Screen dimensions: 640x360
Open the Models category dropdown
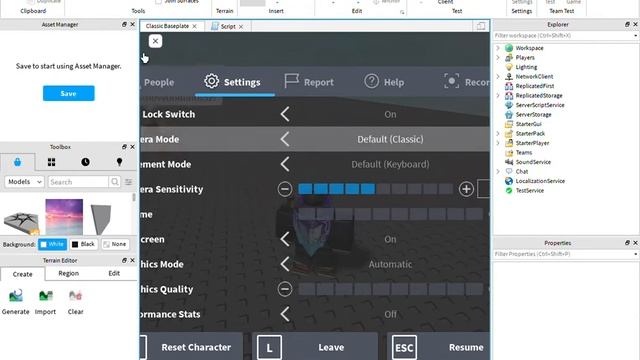pos(24,182)
